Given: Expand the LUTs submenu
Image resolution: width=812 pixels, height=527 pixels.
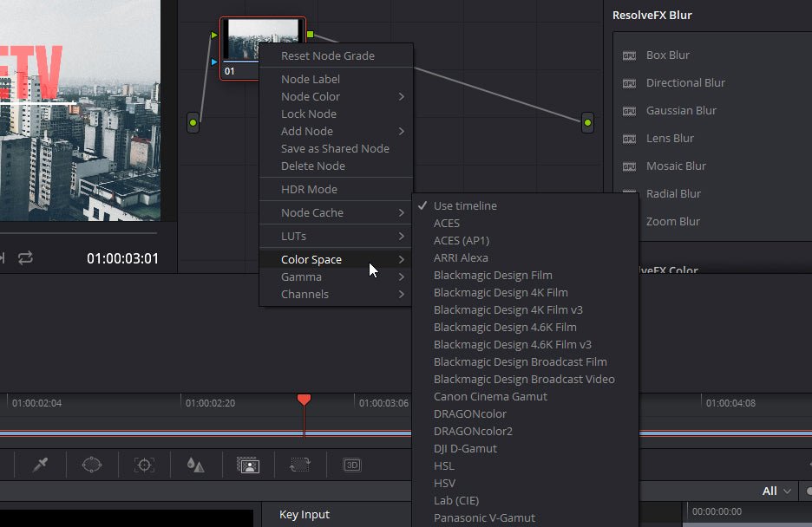Looking at the screenshot, I should 336,236.
